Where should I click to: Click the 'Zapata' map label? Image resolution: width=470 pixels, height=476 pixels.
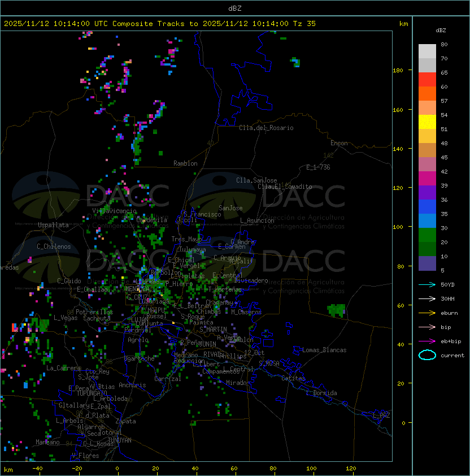coord(125,421)
